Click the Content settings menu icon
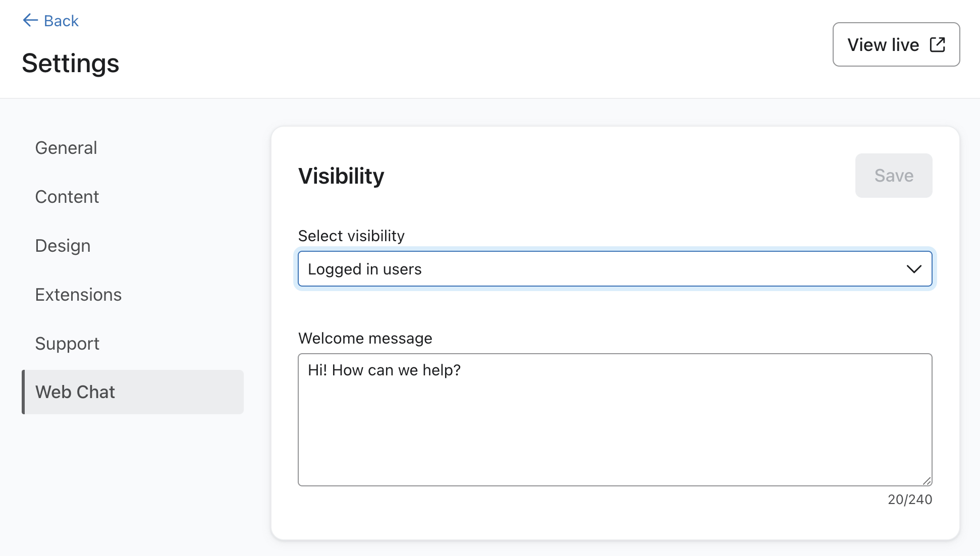This screenshot has height=556, width=980. (67, 196)
